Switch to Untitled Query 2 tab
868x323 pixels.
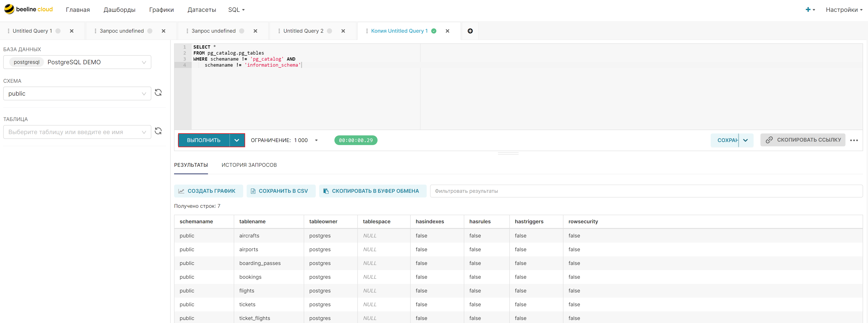pyautogui.click(x=303, y=31)
